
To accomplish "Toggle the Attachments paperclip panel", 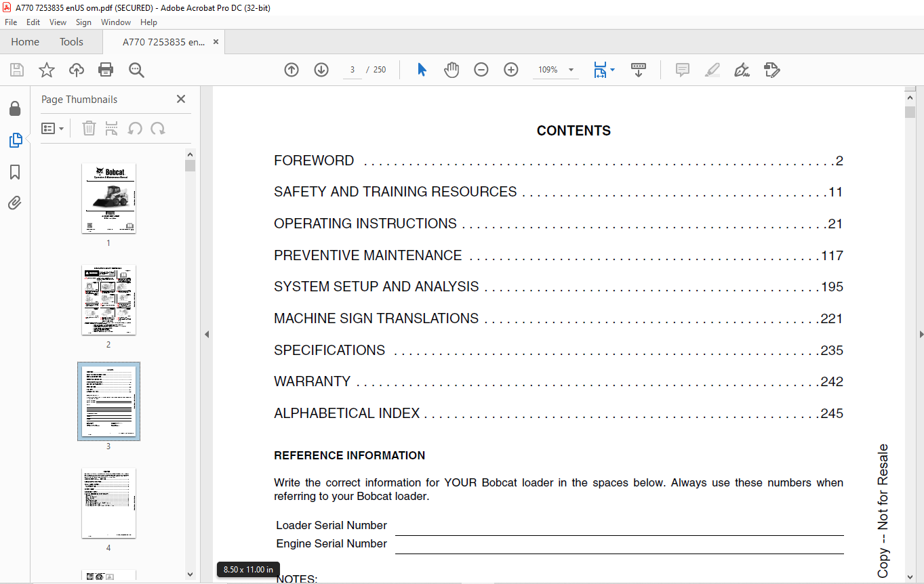I will point(15,203).
